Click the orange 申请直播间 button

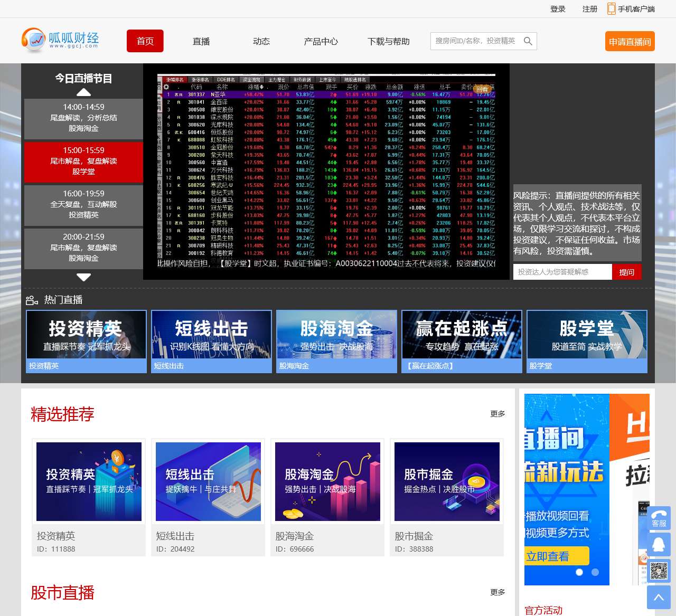click(630, 42)
